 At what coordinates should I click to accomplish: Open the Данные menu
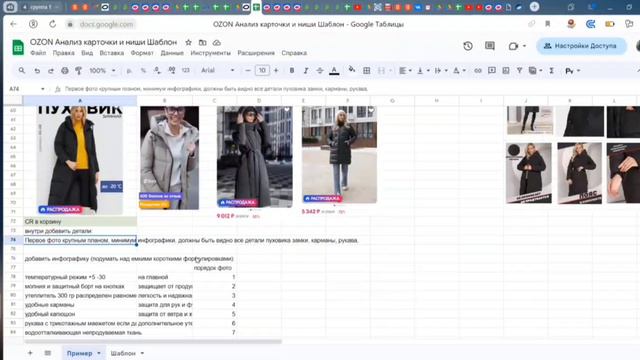tap(172, 53)
